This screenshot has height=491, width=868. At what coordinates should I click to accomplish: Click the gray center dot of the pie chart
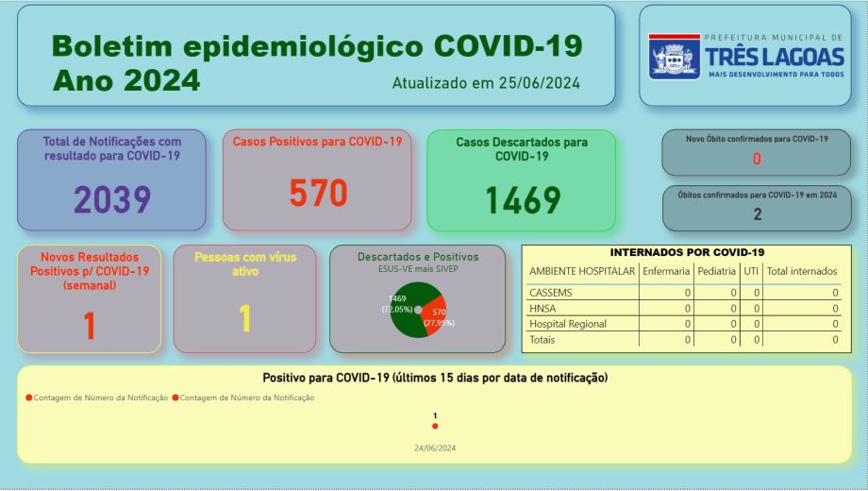pos(418,310)
